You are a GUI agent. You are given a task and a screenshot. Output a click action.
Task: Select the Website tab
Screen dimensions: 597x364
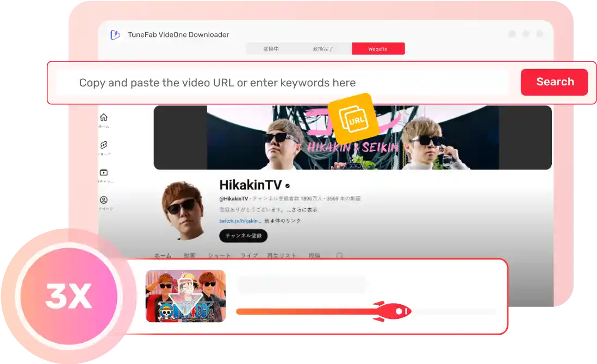(x=378, y=49)
